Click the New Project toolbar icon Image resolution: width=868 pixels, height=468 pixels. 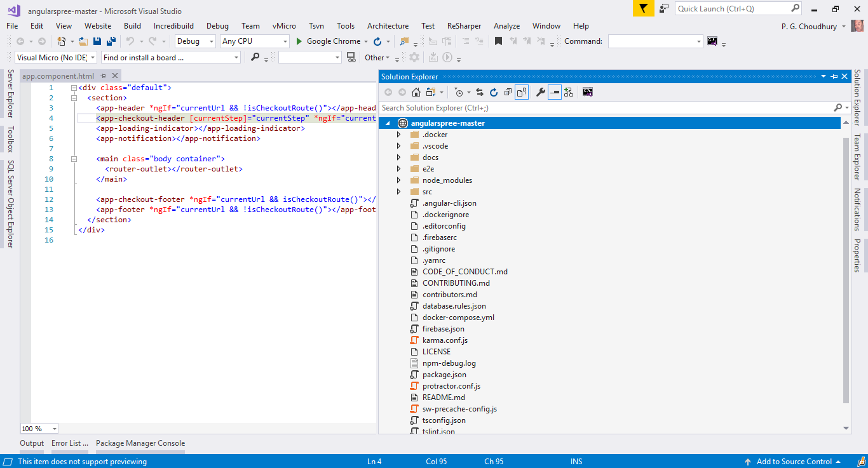62,41
